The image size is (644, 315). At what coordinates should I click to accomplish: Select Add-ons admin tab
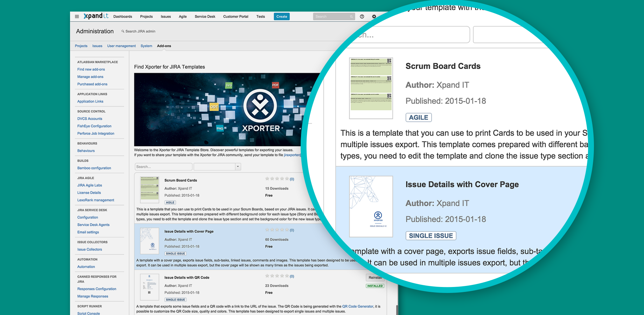pos(164,46)
